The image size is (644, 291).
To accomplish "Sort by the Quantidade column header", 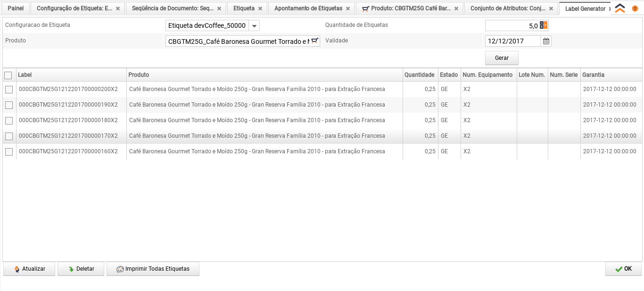I will click(420, 75).
